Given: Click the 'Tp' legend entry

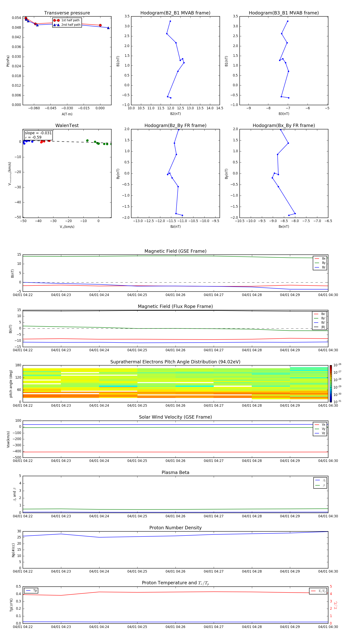Looking at the screenshot, I should coord(31,591).
